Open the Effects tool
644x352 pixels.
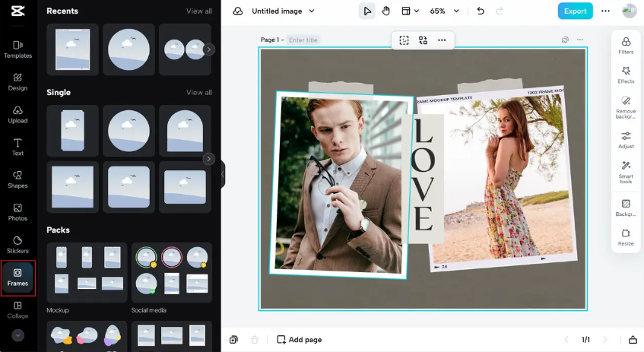click(x=626, y=75)
